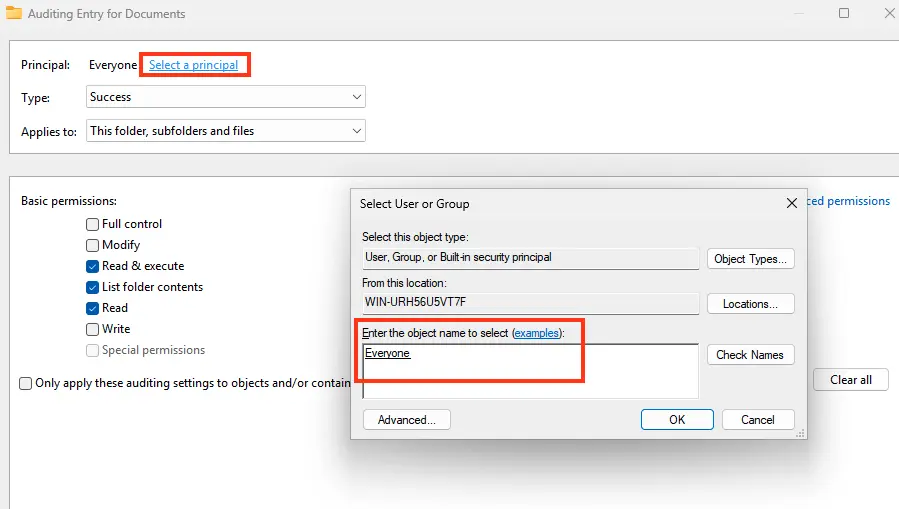
Task: Open the Object Types... button
Action: [750, 259]
